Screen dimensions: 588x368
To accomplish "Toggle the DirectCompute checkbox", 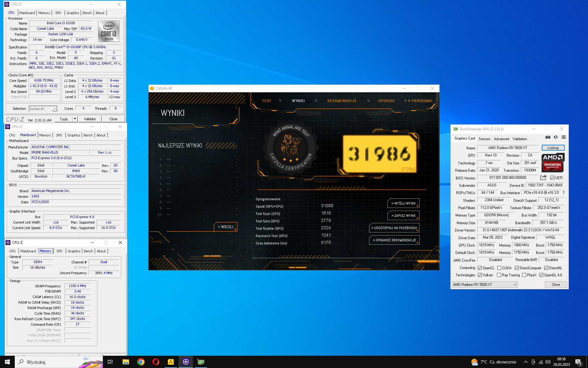I will (x=517, y=268).
